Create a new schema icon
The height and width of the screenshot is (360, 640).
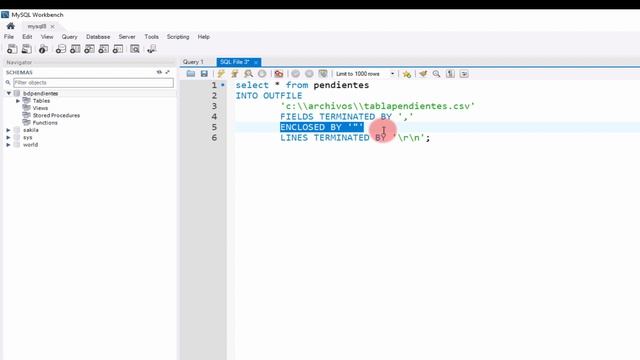[x=60, y=49]
